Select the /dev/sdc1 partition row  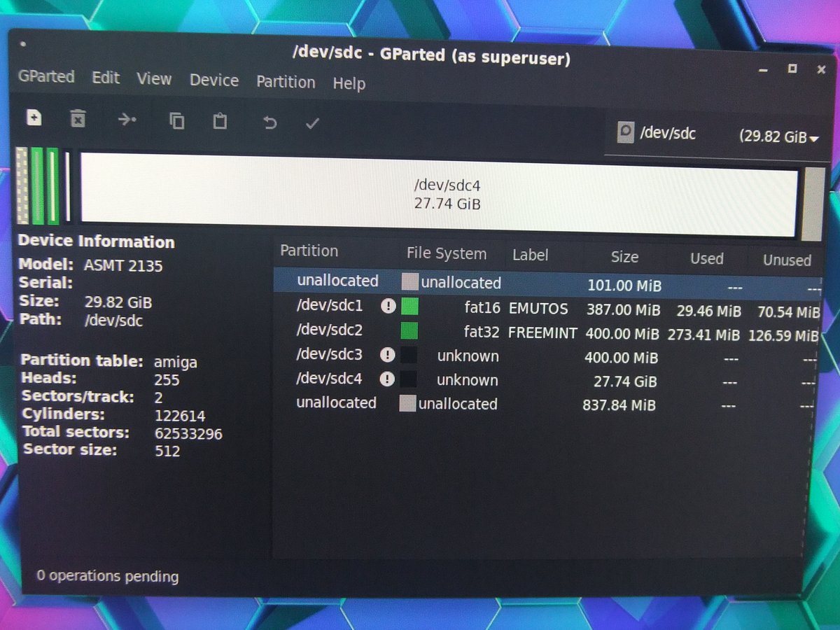[x=547, y=308]
